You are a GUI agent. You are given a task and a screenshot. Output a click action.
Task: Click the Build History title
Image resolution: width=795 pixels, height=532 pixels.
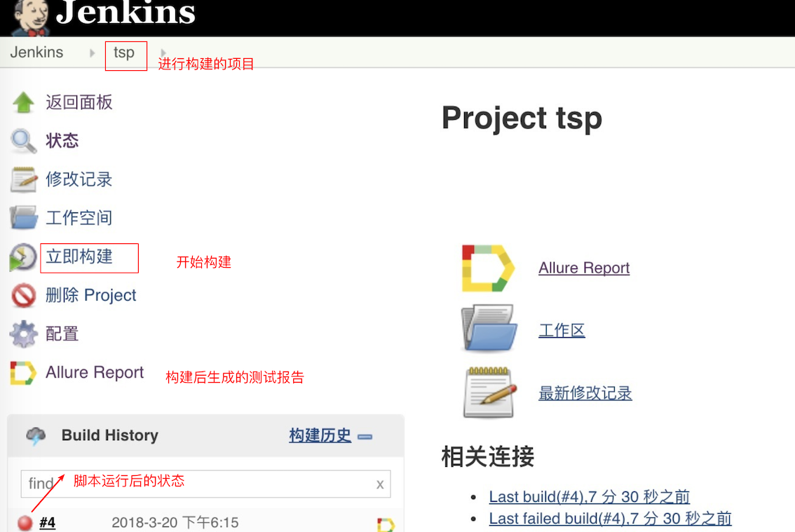pyautogui.click(x=110, y=435)
